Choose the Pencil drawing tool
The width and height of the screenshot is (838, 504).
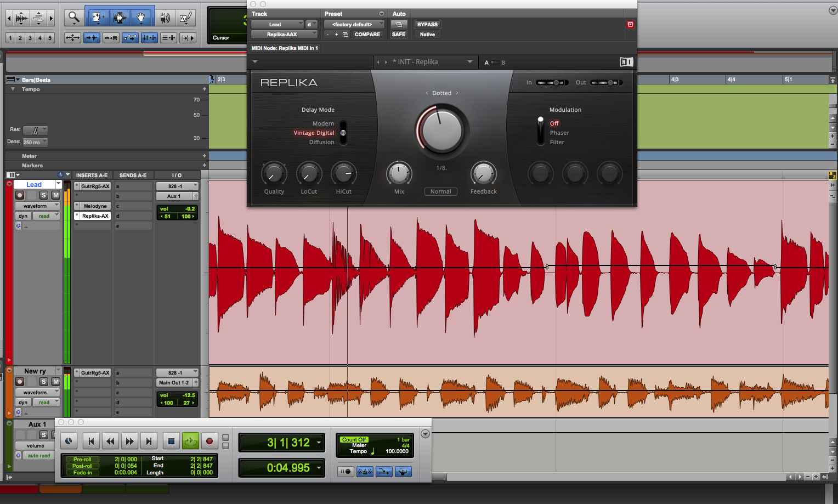click(185, 18)
